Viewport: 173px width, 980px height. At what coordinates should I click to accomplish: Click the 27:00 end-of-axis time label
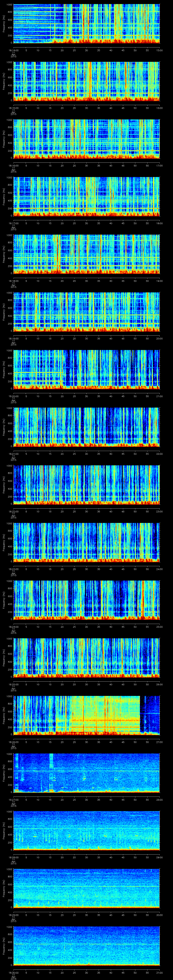tap(159, 742)
